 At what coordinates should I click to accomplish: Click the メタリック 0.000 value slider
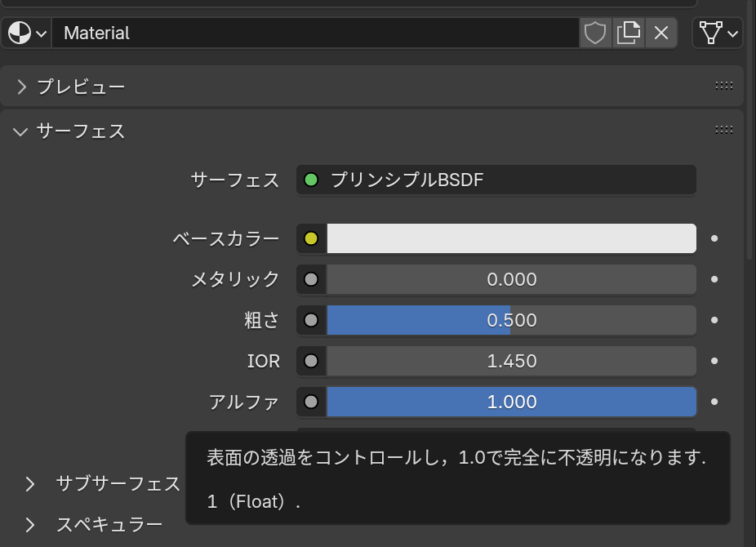[x=512, y=279]
